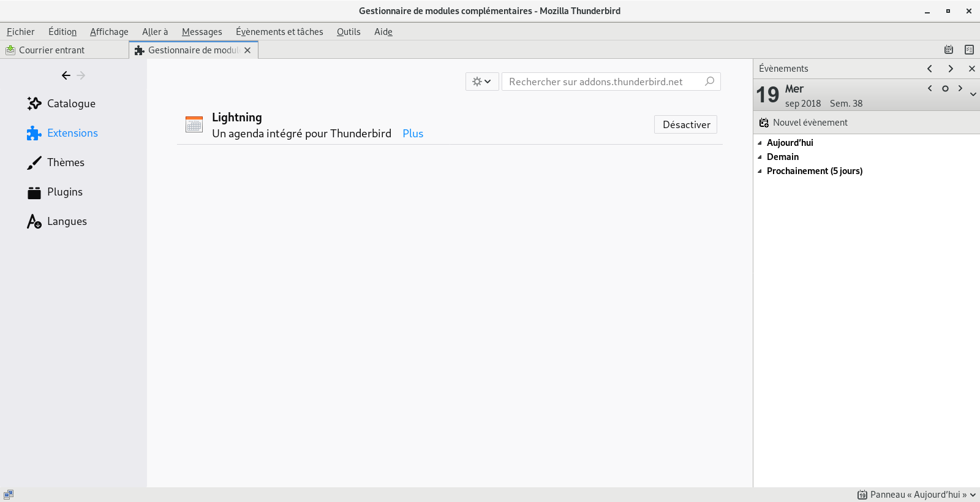Open the gear tools dropdown
980x502 pixels.
pyautogui.click(x=482, y=82)
